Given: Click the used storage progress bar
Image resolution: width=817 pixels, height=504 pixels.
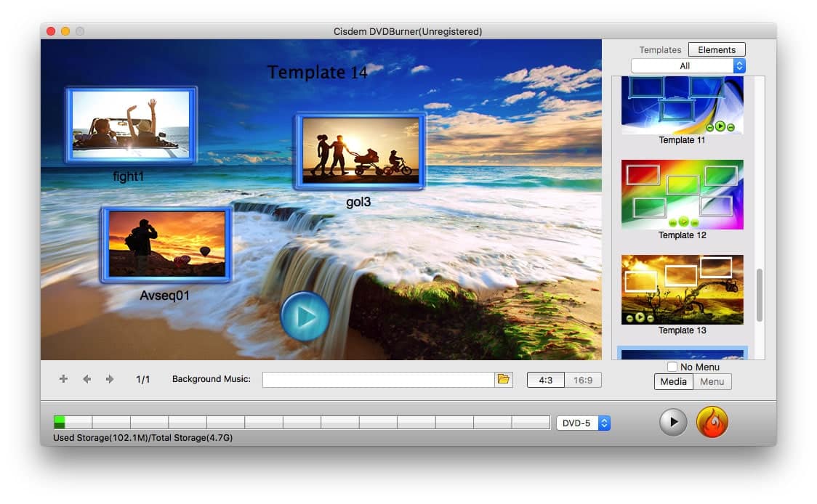Looking at the screenshot, I should pyautogui.click(x=301, y=422).
